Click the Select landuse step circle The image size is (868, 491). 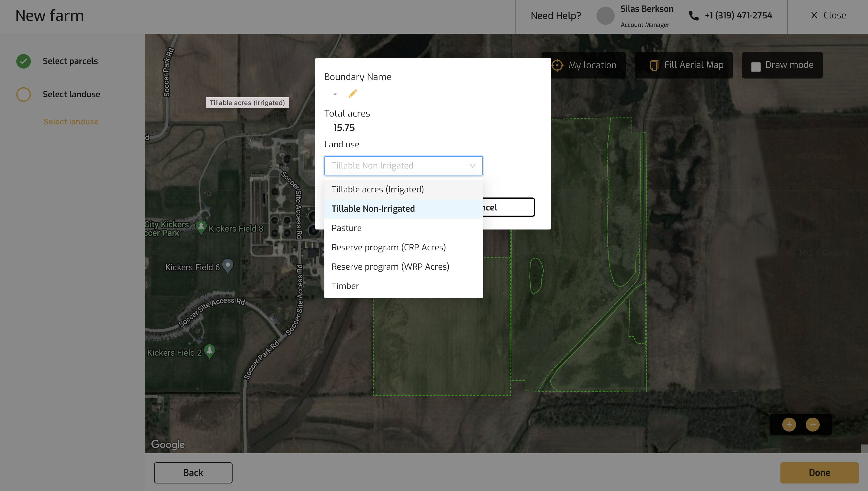coord(24,95)
